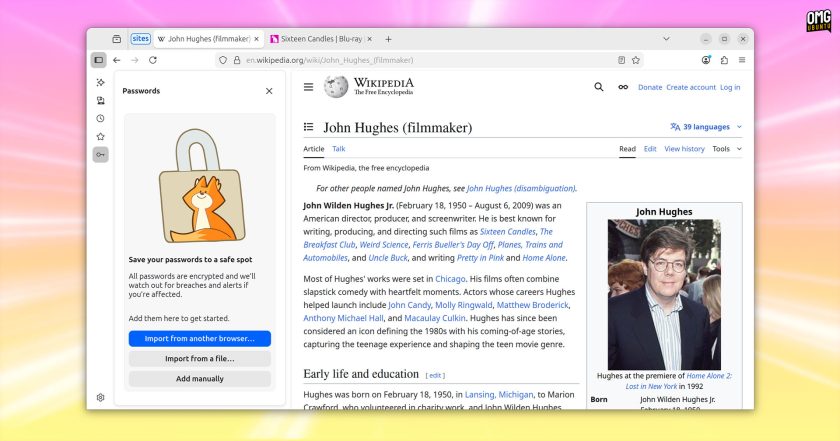Click the Create account link

pyautogui.click(x=691, y=87)
